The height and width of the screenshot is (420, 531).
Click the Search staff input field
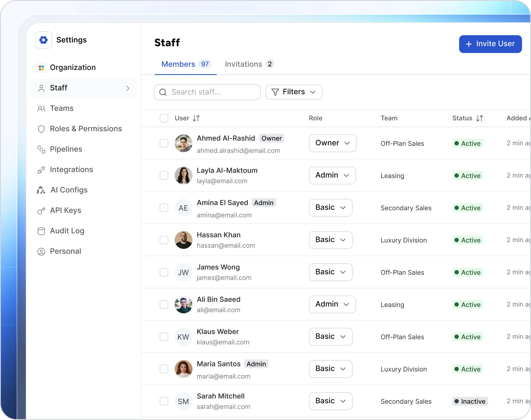207,92
